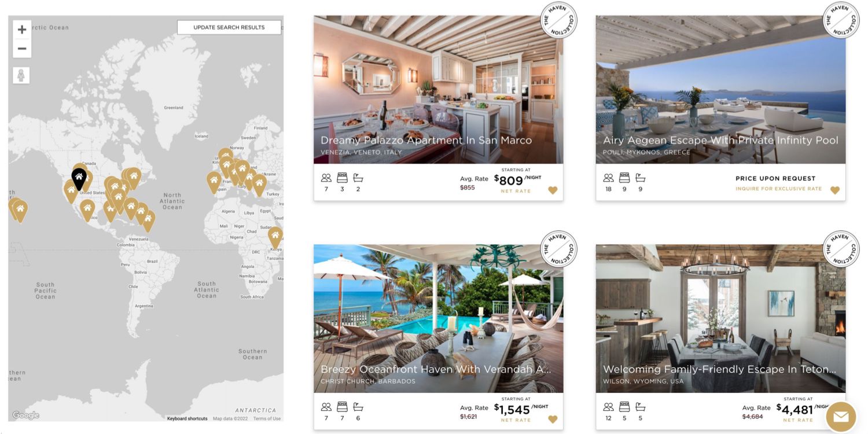This screenshot has height=434, width=868.
Task: Open Dreamy Palazzo Apartment In San Marco title
Action: pyautogui.click(x=426, y=140)
